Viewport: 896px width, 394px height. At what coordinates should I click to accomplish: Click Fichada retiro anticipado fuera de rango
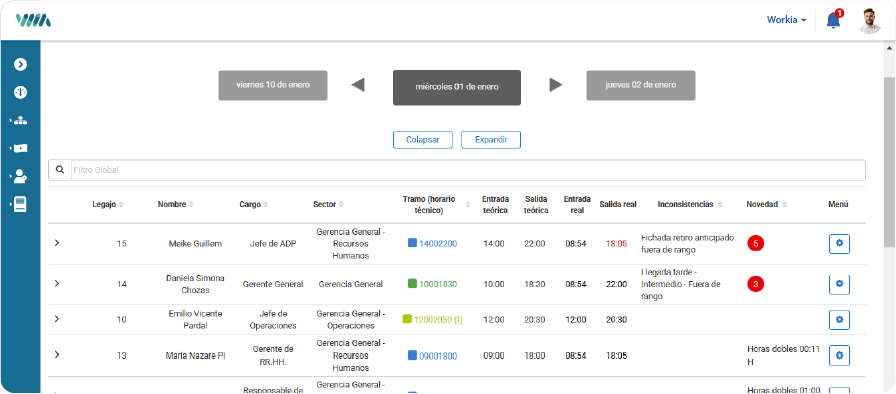pos(687,243)
